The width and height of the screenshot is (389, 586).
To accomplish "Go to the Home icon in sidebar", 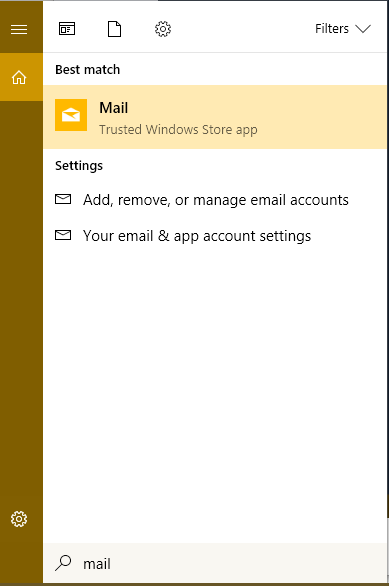I will click(19, 77).
